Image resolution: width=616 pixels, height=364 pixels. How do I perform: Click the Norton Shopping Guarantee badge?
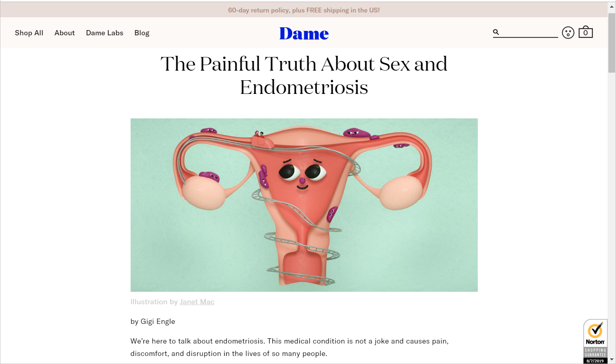click(x=595, y=341)
